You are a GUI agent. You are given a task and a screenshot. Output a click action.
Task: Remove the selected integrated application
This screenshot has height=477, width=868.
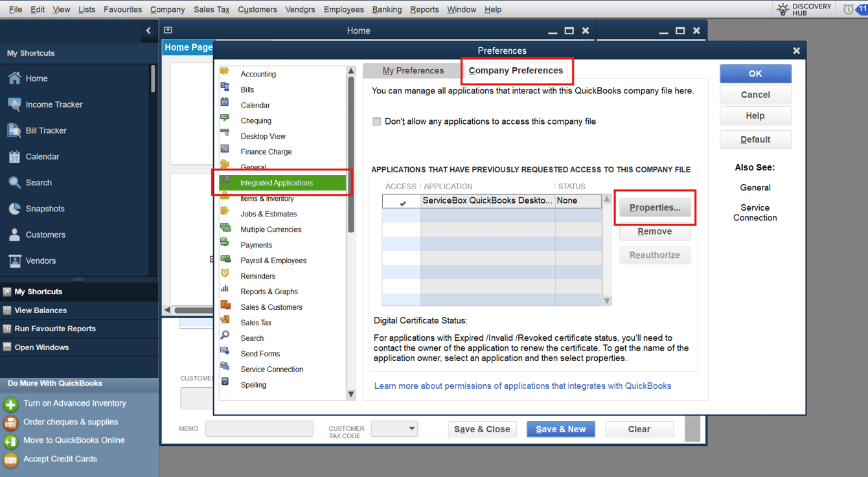(655, 231)
